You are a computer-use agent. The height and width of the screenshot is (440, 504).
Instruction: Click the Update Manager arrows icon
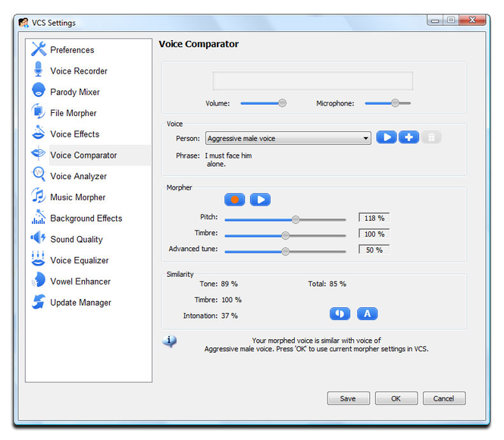click(x=39, y=301)
